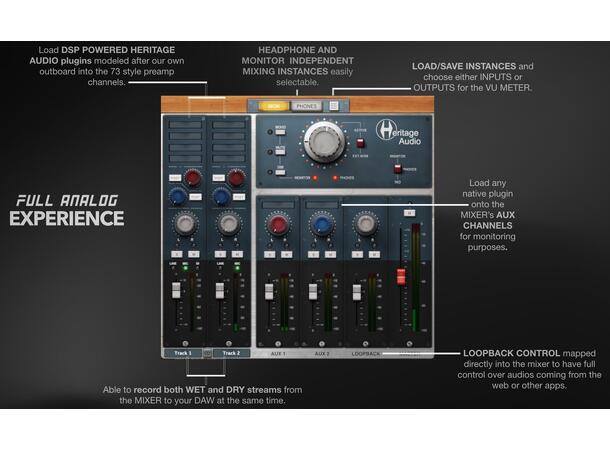
Task: Open the load/save instances icon next to PHONES
Action: tap(333, 105)
